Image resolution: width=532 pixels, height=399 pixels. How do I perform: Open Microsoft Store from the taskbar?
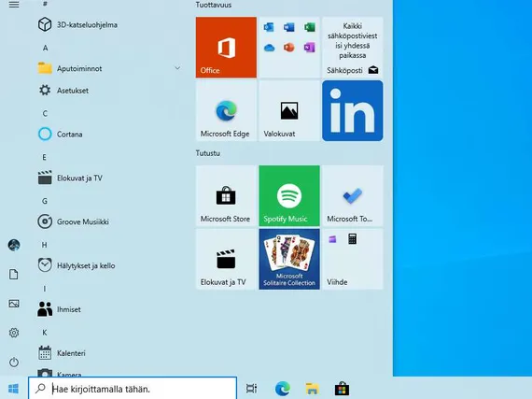[x=342, y=389]
